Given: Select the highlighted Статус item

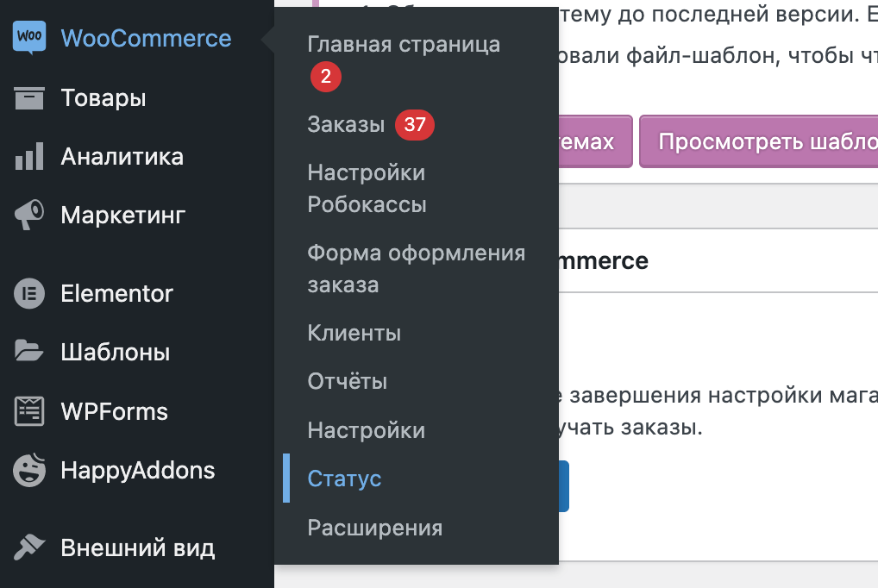Looking at the screenshot, I should point(344,479).
